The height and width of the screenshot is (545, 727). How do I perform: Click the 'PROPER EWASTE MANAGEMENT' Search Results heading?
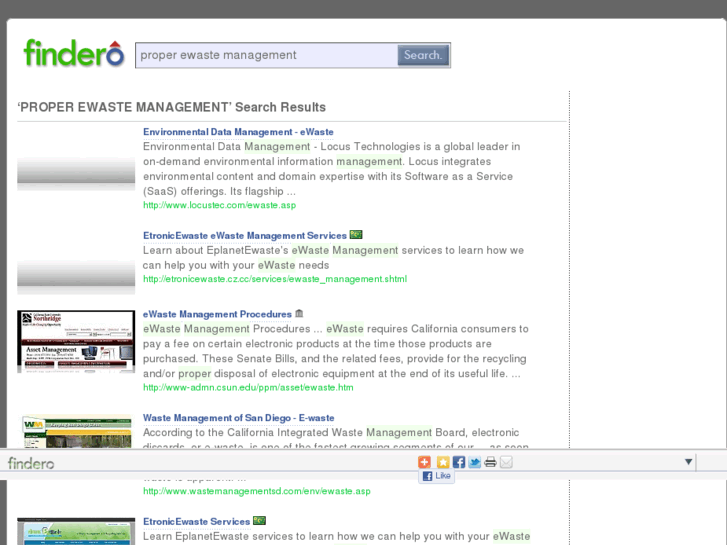[x=172, y=107]
